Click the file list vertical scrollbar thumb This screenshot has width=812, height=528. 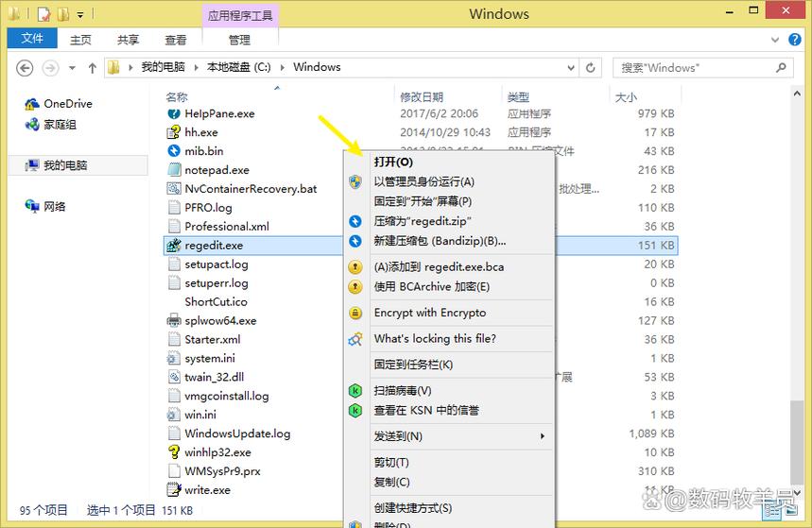[x=797, y=443]
